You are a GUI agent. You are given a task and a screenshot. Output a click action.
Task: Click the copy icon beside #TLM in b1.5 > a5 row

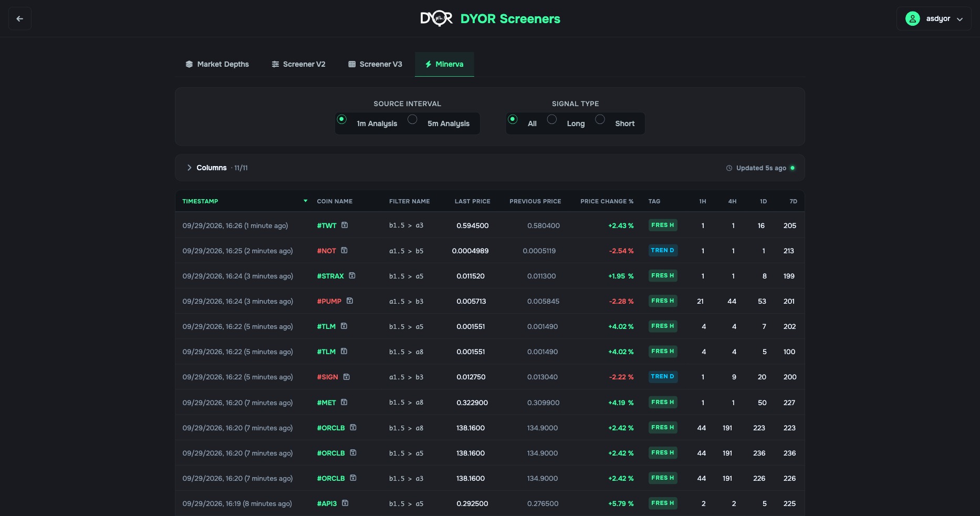point(344,326)
